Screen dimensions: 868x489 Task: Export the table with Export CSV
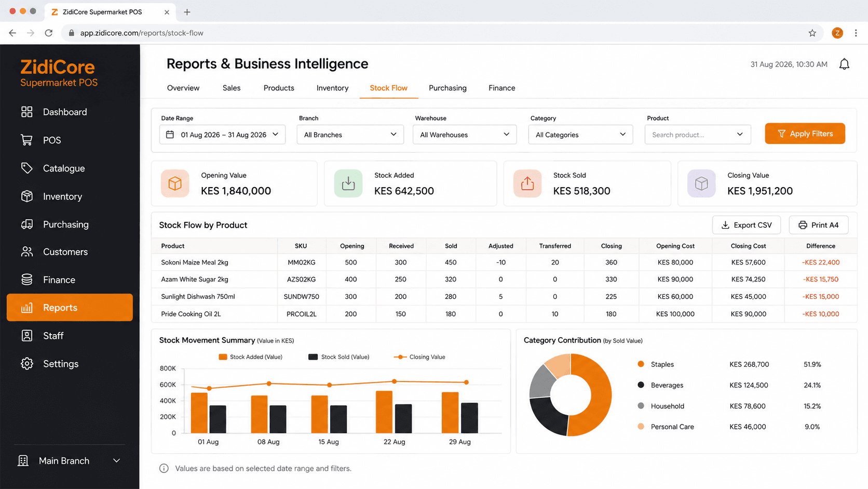point(747,225)
